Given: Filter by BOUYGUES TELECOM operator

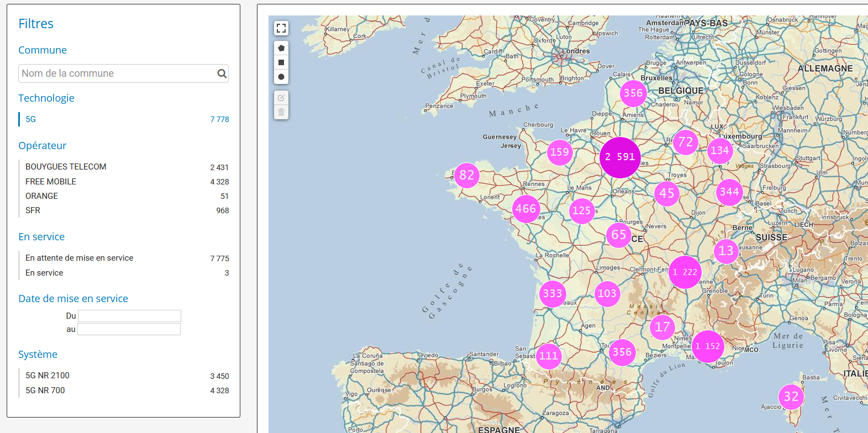Looking at the screenshot, I should tap(66, 167).
